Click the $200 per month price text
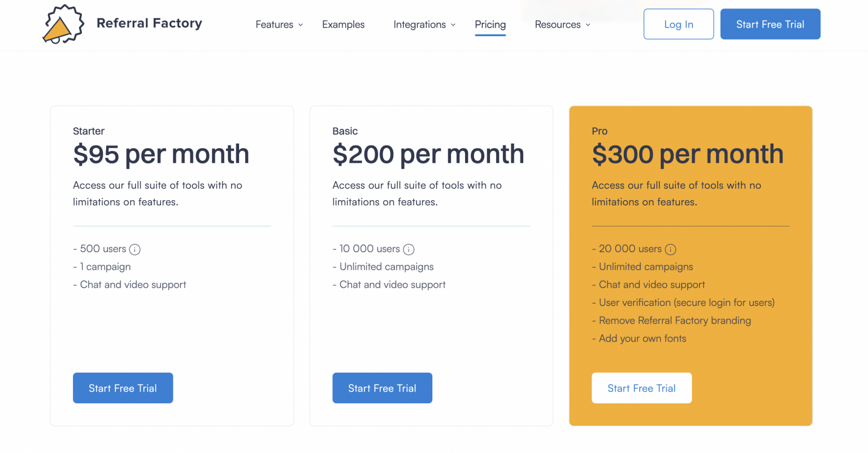This screenshot has height=453, width=868. (x=428, y=153)
